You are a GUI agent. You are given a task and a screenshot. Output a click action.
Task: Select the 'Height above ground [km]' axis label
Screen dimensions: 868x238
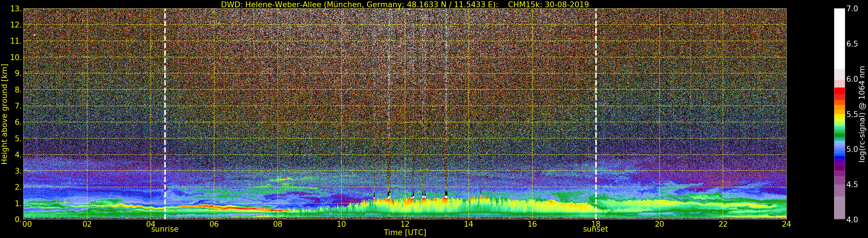[4, 114]
